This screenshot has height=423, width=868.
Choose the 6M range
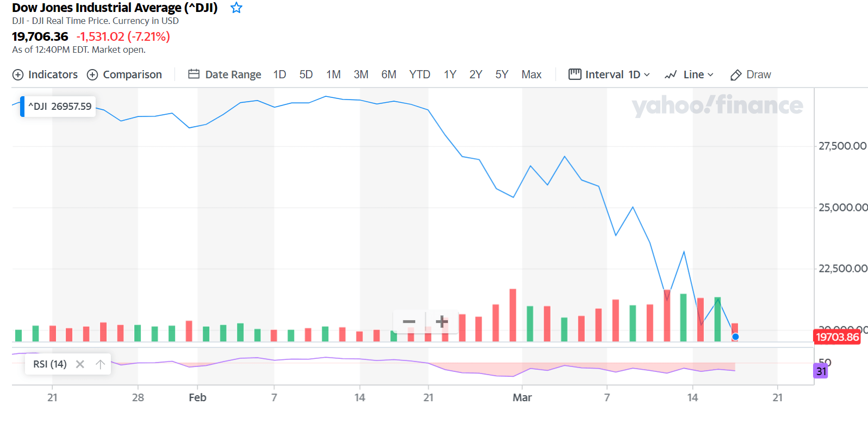tap(389, 74)
